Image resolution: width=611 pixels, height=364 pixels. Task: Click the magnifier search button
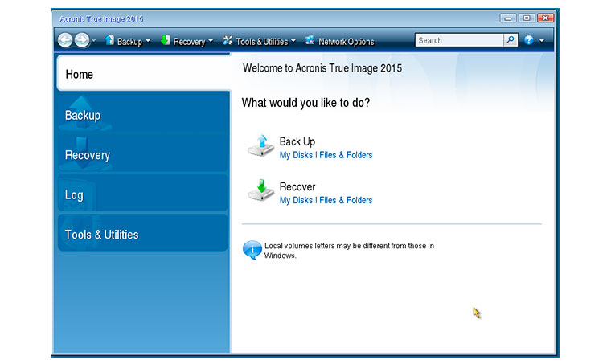point(511,40)
